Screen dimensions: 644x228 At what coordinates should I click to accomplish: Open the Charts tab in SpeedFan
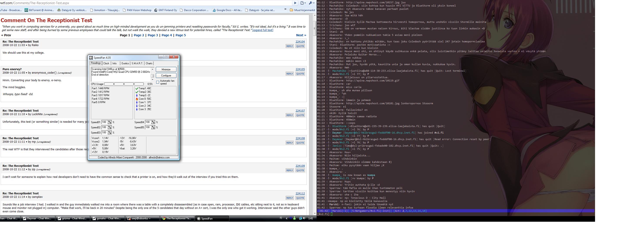pyautogui.click(x=149, y=63)
